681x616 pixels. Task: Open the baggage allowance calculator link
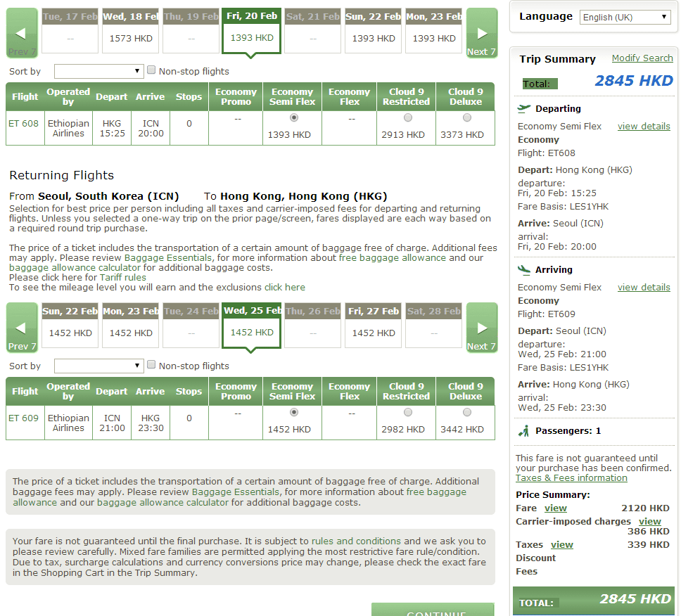point(163,502)
